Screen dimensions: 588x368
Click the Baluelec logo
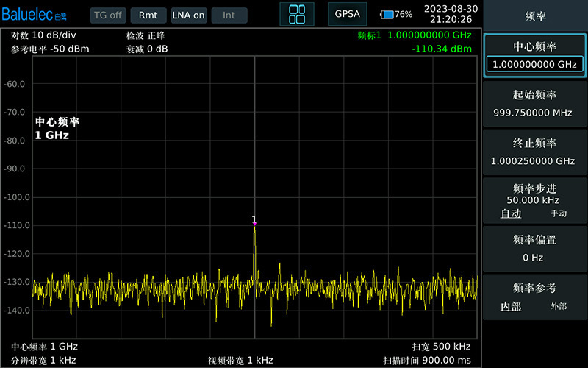point(34,15)
